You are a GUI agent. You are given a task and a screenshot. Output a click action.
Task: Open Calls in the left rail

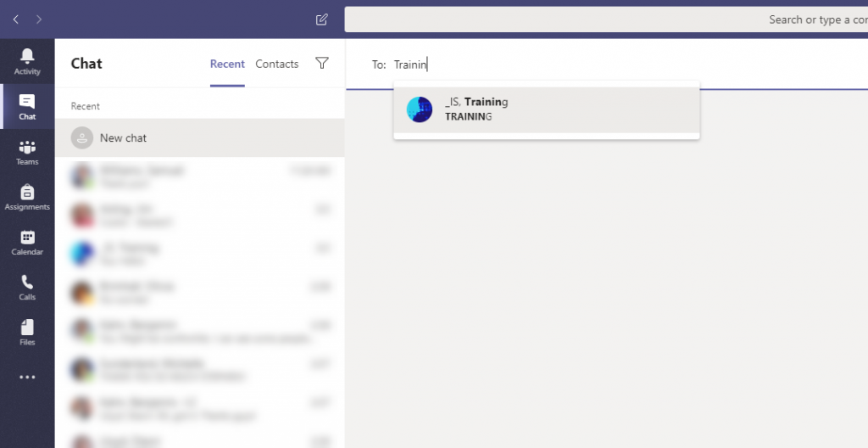(27, 287)
